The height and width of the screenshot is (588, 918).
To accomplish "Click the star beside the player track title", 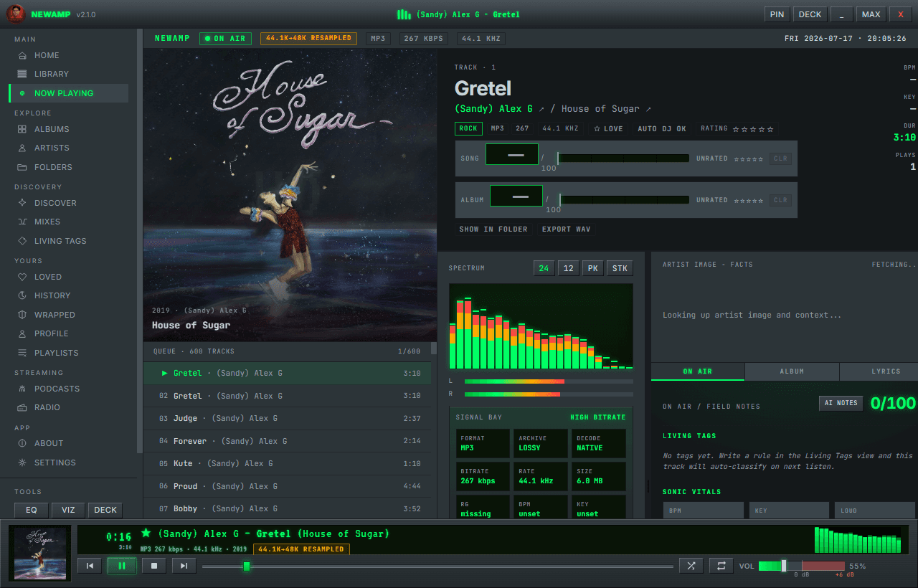I will point(146,534).
